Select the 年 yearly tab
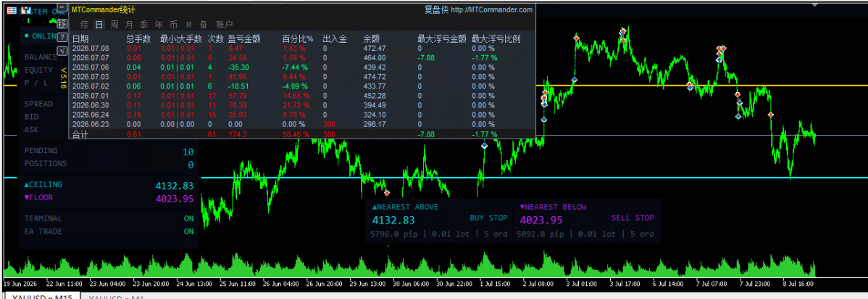Image resolution: width=868 pixels, height=299 pixels. [159, 25]
